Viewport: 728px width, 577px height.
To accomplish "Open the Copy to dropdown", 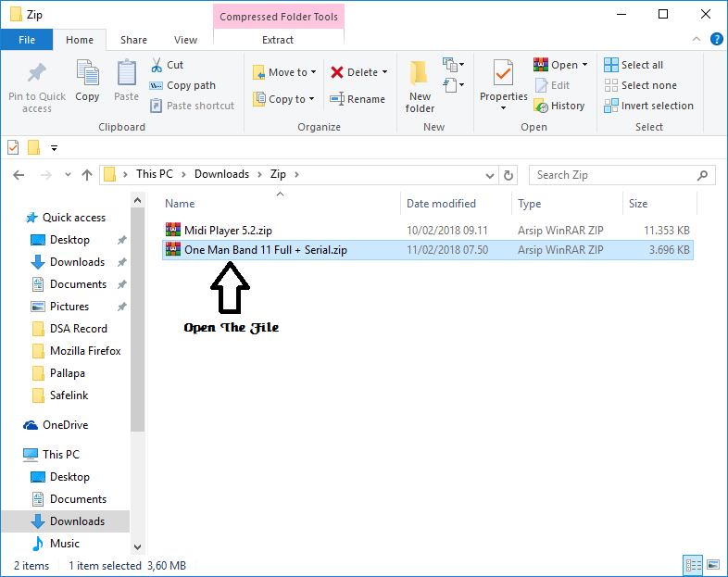I will point(283,99).
